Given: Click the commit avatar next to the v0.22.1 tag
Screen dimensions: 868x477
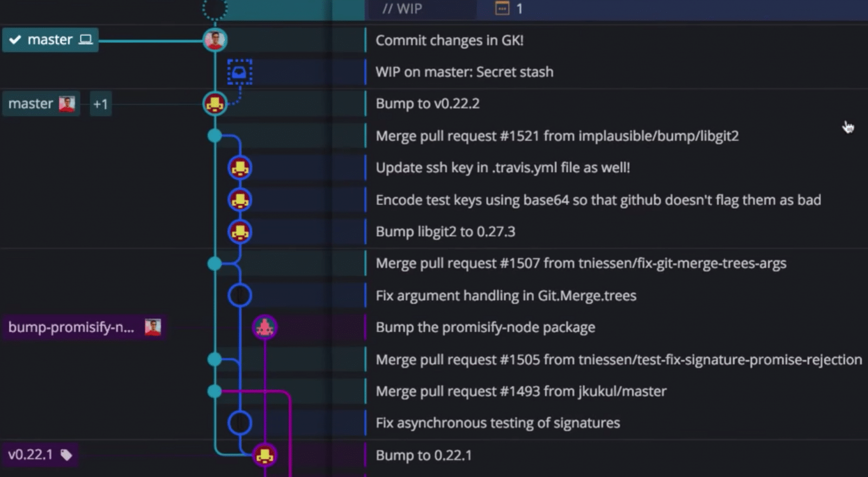Looking at the screenshot, I should (264, 455).
